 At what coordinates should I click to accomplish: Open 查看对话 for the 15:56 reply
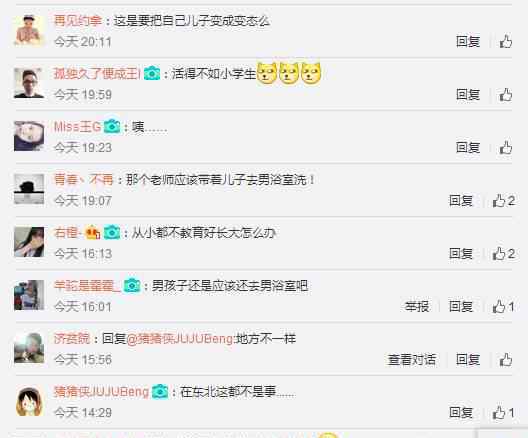[x=411, y=360]
